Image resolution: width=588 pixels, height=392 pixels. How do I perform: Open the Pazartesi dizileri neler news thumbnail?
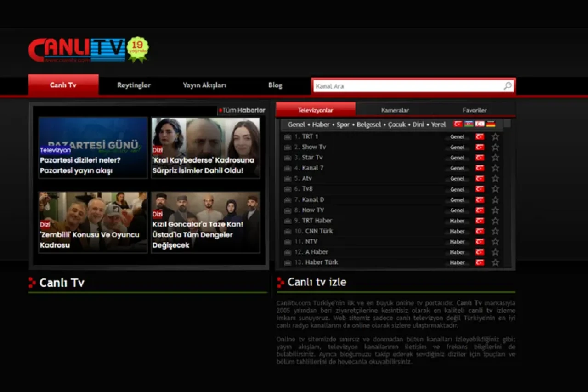pyautogui.click(x=93, y=148)
